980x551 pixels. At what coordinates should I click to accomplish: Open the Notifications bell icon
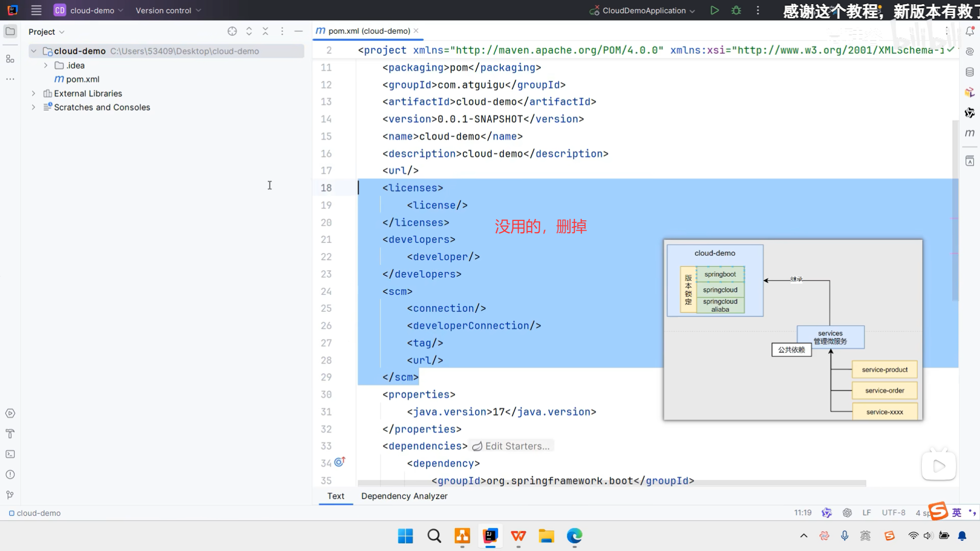970,32
